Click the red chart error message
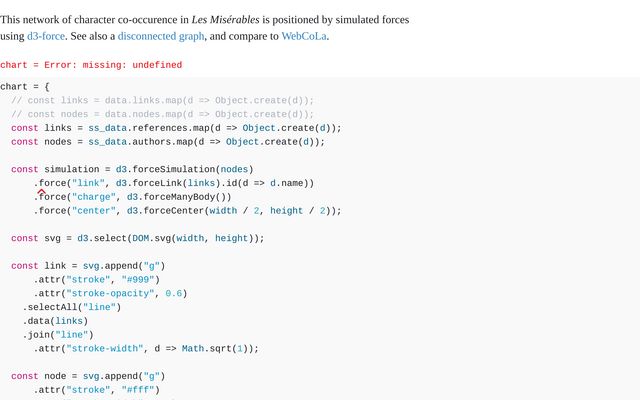 tap(91, 65)
